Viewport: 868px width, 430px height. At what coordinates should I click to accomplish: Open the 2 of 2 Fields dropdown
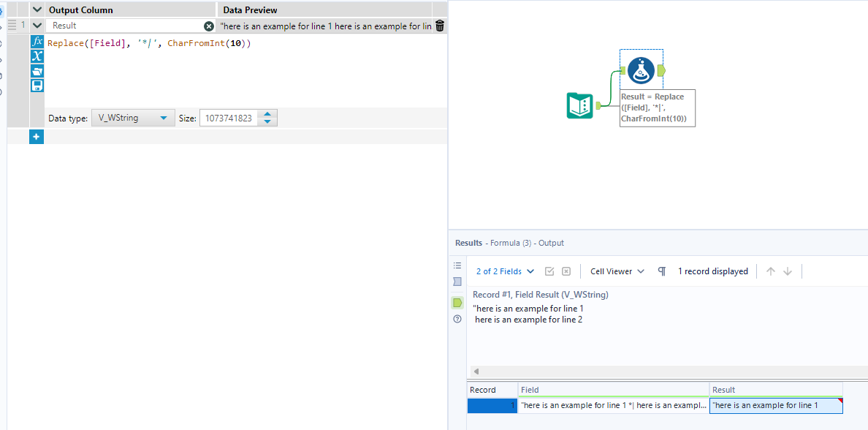pos(504,271)
